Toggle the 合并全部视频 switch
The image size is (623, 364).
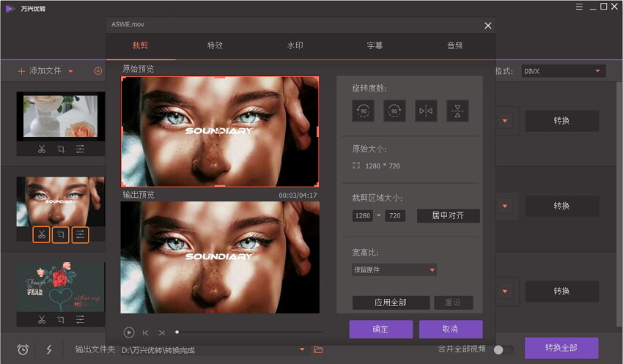tap(503, 349)
